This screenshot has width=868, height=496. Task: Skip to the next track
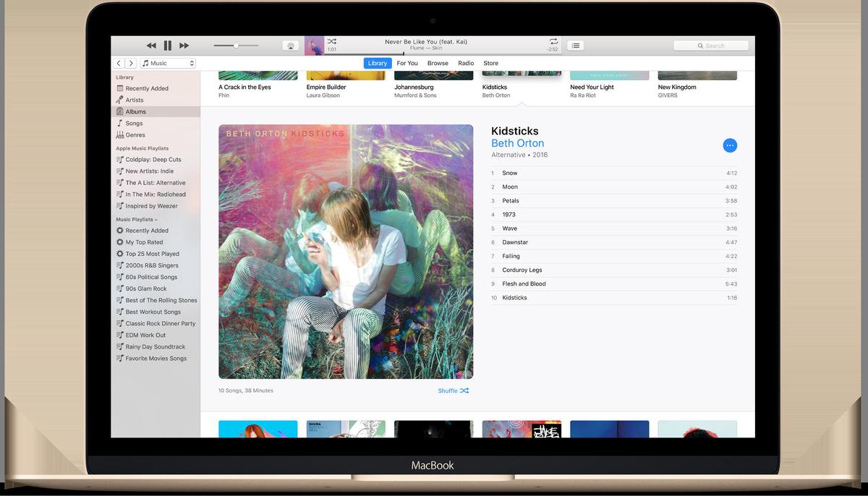pyautogui.click(x=184, y=46)
